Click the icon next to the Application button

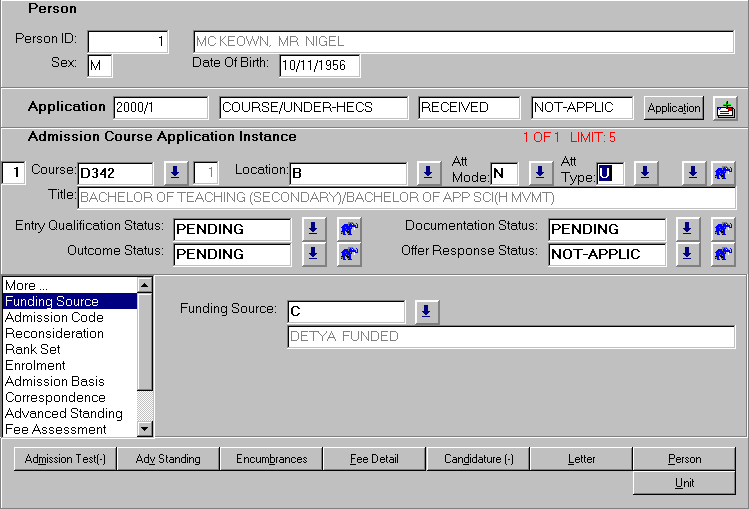725,108
